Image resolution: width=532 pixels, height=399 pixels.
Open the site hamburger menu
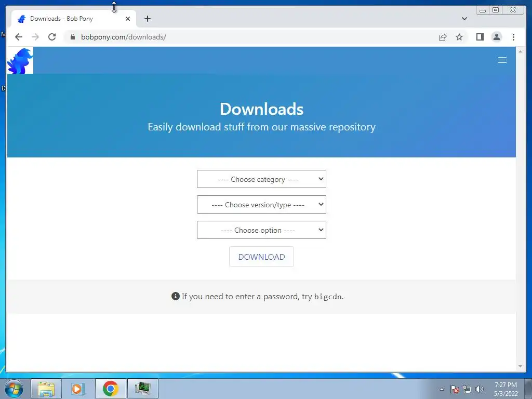pyautogui.click(x=502, y=60)
